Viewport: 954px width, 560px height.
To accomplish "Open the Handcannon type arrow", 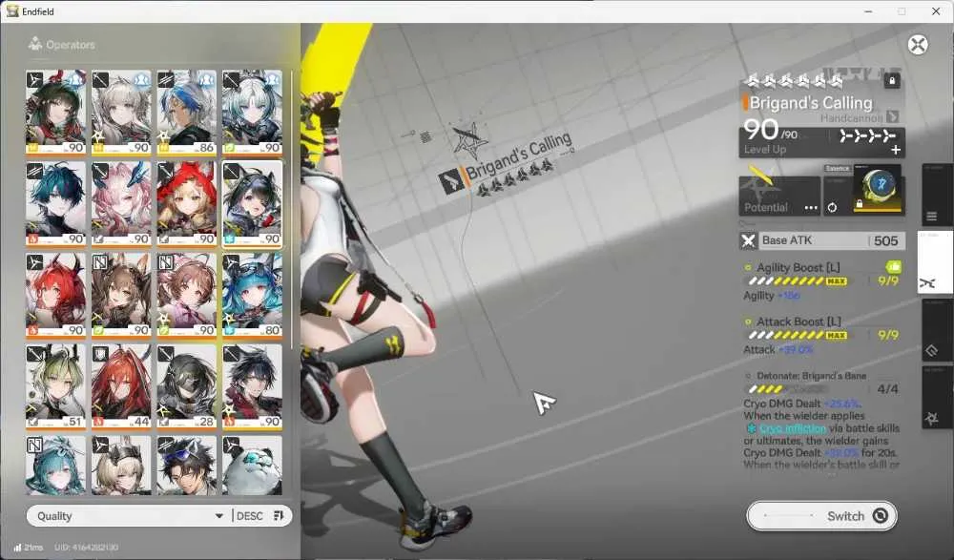I will 893,116.
